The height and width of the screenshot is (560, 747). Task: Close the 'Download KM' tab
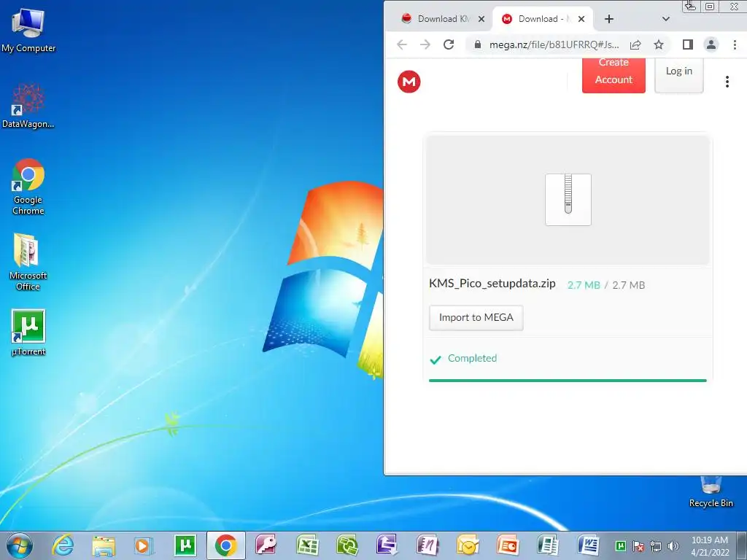pos(481,19)
